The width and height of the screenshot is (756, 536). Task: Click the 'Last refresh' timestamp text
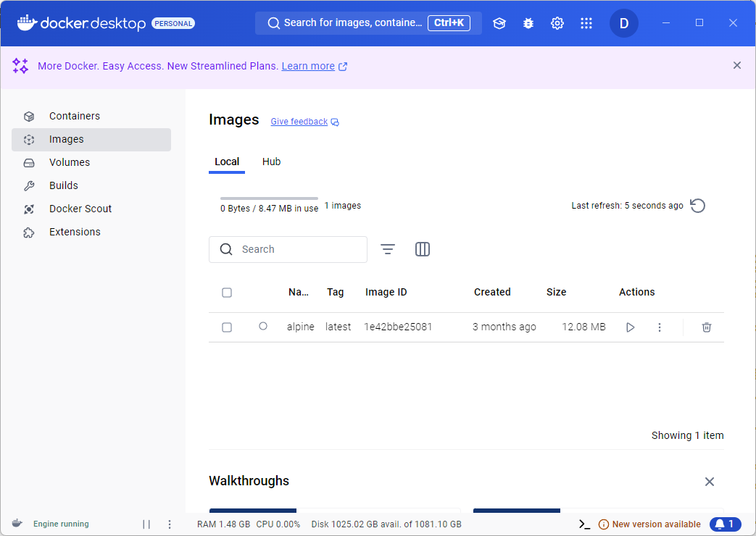[627, 206]
